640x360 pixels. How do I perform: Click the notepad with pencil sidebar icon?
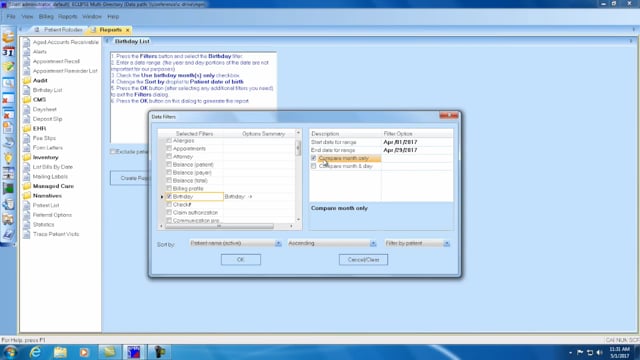(8, 67)
